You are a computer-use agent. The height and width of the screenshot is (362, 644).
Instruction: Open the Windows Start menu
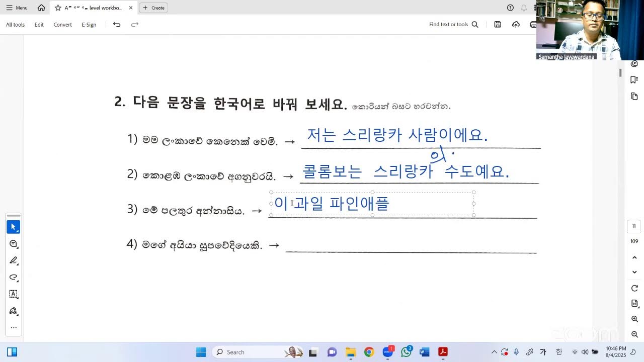201,352
